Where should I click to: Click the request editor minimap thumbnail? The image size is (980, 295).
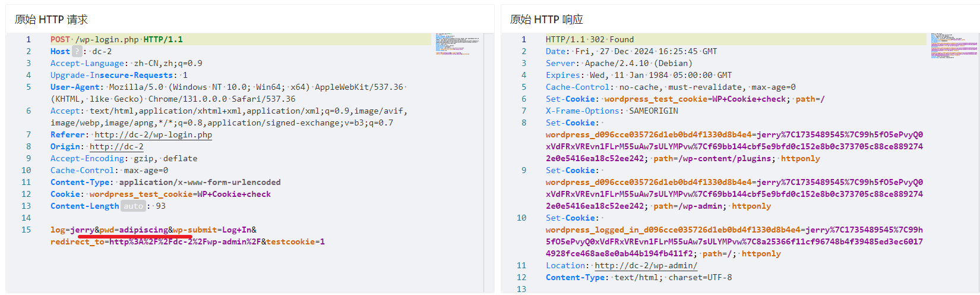pos(457,44)
